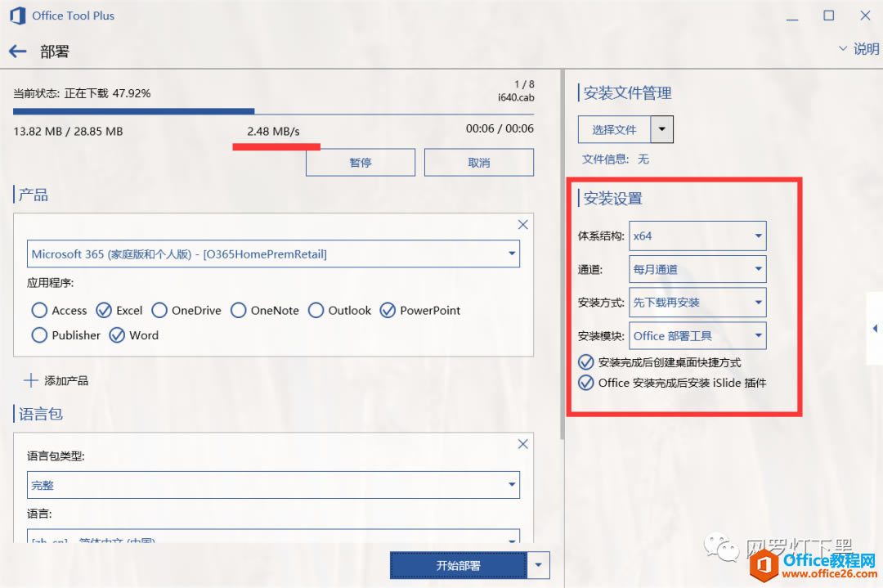The image size is (883, 588).
Task: Open the 语言包类型 完整 dropdown
Action: tap(273, 485)
